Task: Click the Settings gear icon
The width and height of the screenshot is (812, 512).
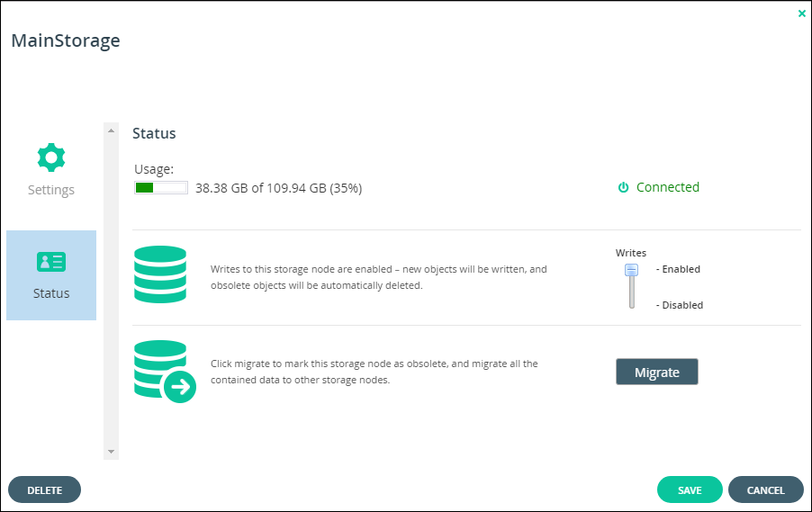Action: coord(51,157)
